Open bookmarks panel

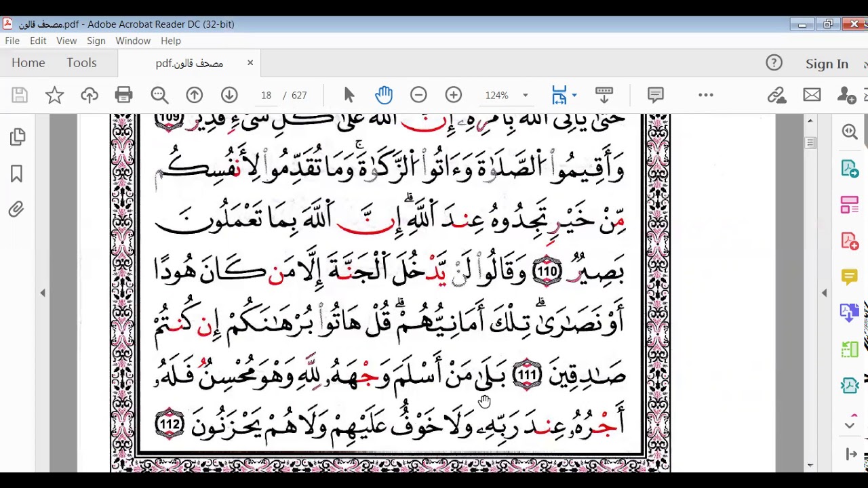(17, 174)
